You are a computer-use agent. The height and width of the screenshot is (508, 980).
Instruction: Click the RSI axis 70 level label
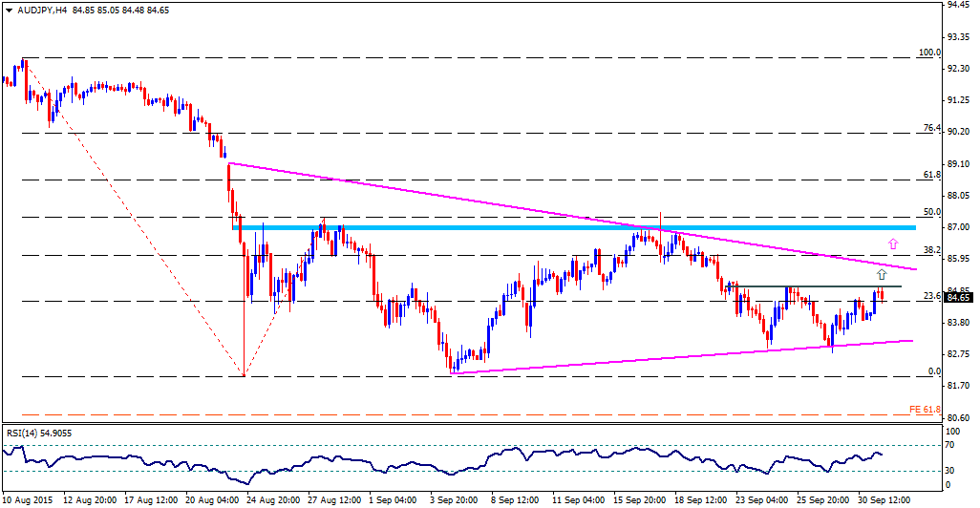(x=950, y=446)
